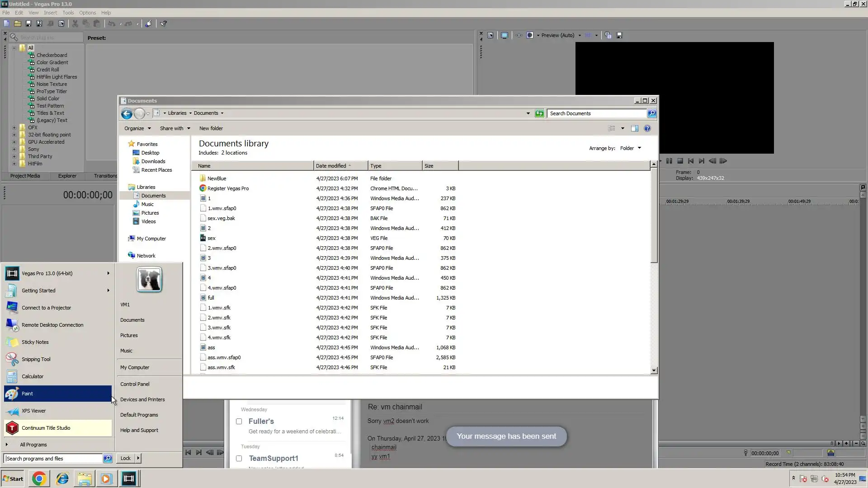Open the Paint application from Start menu
This screenshot has height=488, width=868.
(x=27, y=394)
